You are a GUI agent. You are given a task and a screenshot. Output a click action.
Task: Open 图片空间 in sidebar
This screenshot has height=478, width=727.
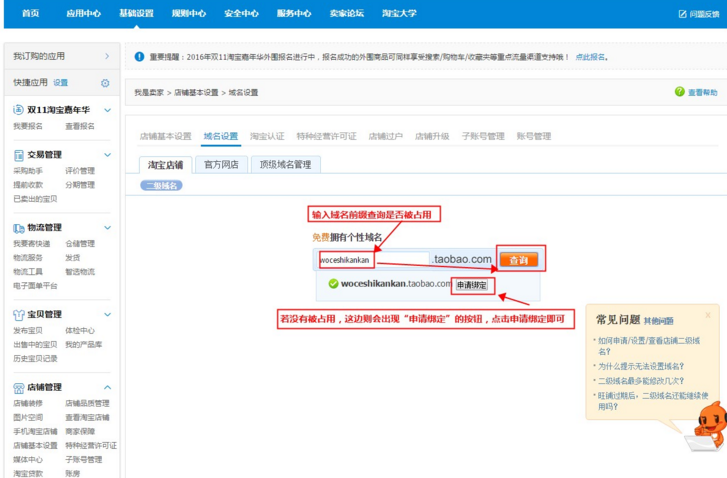coord(28,417)
